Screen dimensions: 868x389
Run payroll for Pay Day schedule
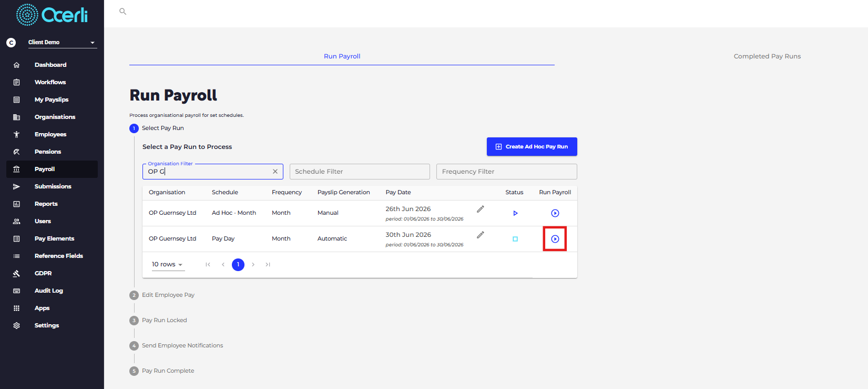coord(555,239)
